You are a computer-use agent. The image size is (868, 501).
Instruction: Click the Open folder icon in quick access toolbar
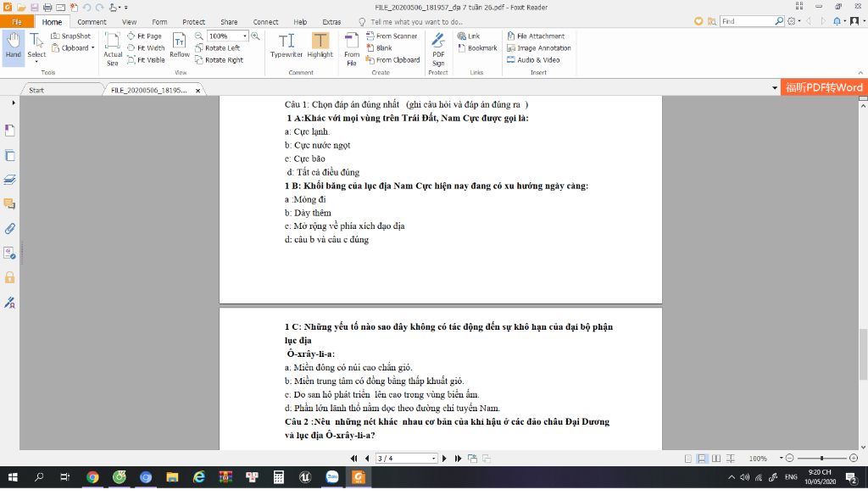coord(21,7)
